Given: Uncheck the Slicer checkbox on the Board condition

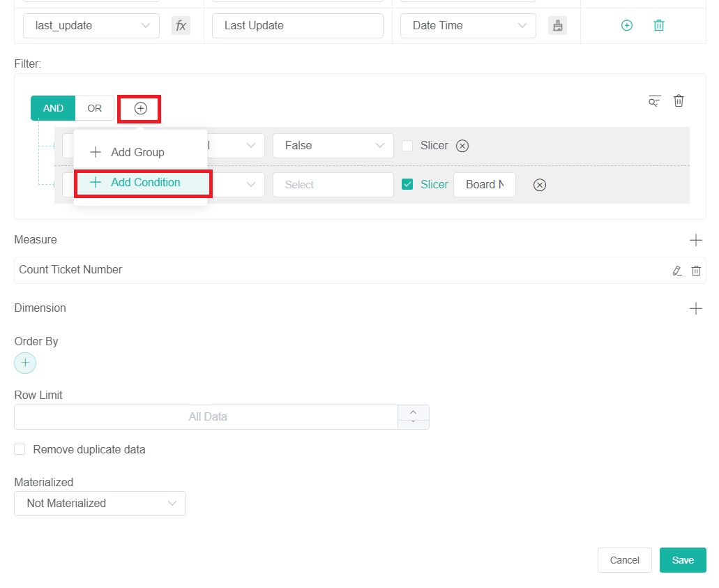Looking at the screenshot, I should [x=409, y=184].
